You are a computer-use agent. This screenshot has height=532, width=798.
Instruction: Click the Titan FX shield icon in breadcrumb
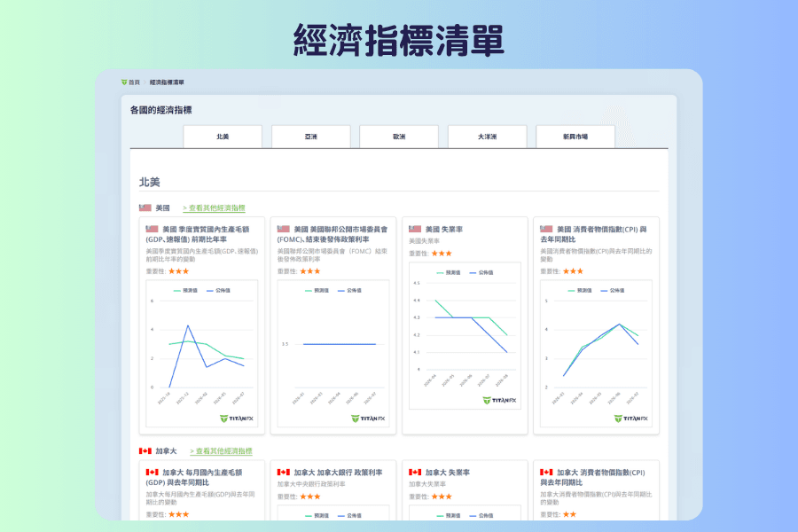[x=124, y=82]
